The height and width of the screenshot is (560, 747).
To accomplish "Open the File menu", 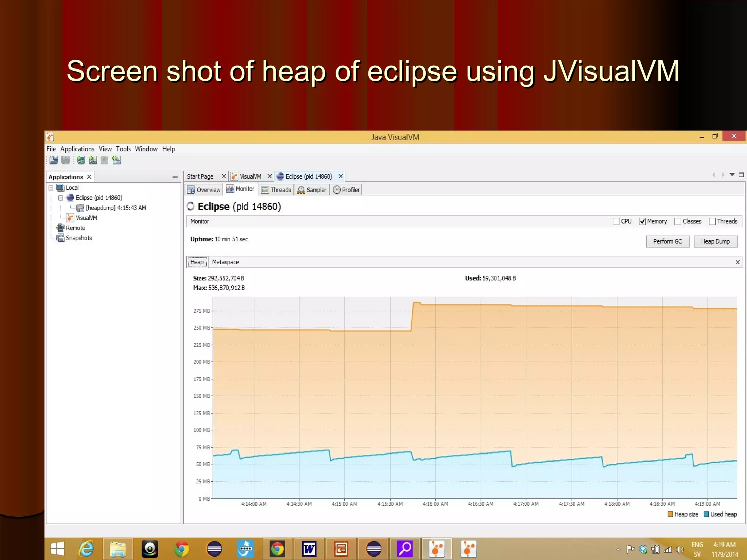I will [51, 149].
